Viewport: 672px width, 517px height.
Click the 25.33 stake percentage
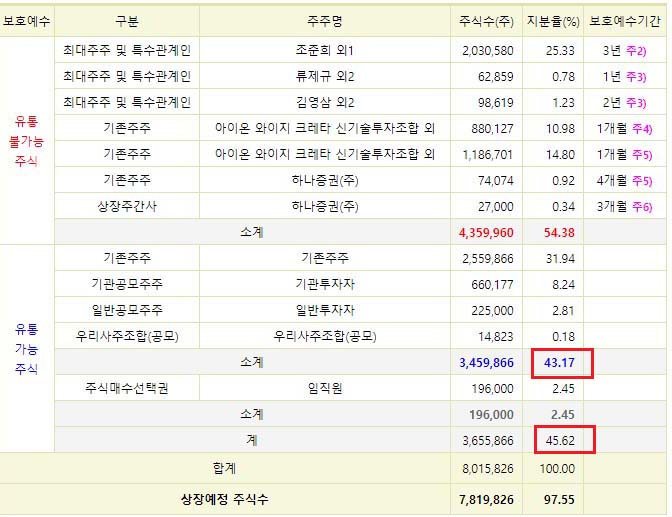[x=560, y=51]
